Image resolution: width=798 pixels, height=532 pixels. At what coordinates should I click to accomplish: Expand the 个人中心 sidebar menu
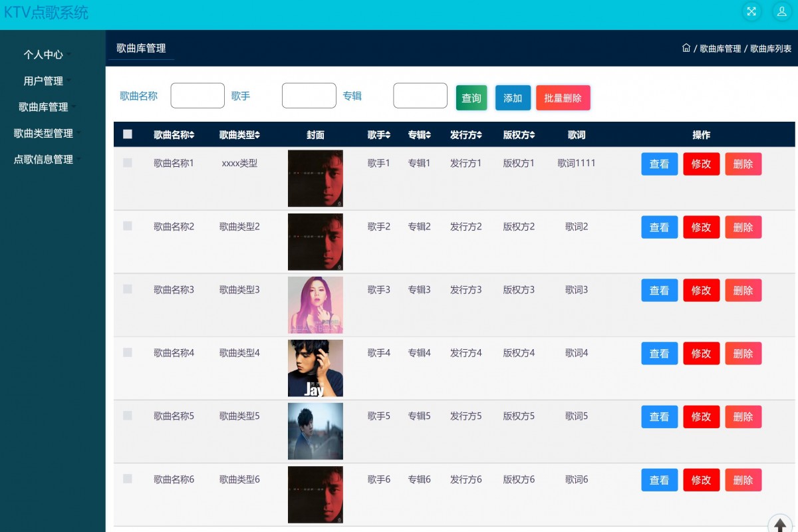pyautogui.click(x=45, y=54)
